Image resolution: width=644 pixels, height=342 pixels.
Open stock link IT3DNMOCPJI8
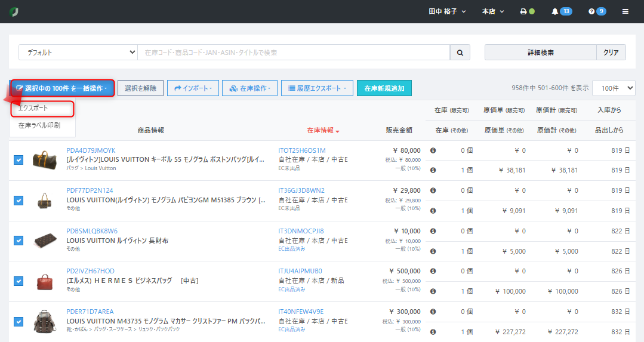coord(301,231)
